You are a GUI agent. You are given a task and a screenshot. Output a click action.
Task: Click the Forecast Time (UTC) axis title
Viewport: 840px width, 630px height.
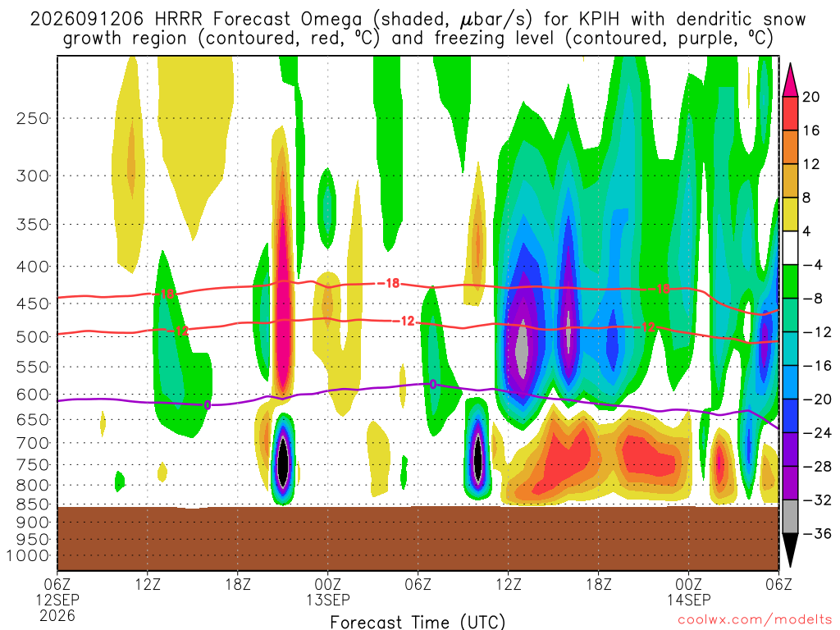[418, 622]
